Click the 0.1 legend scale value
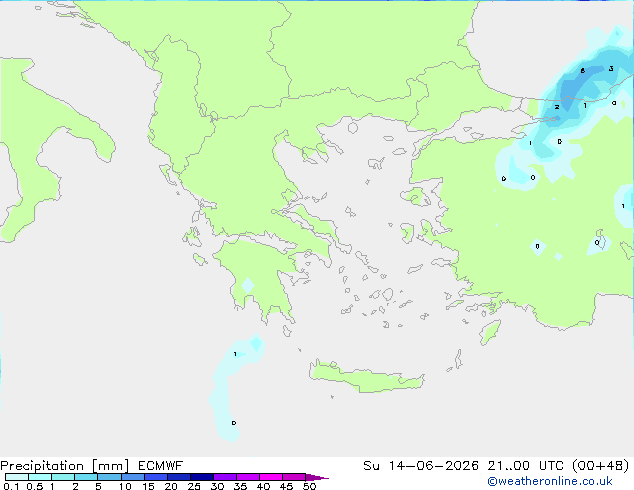 (x=11, y=486)
